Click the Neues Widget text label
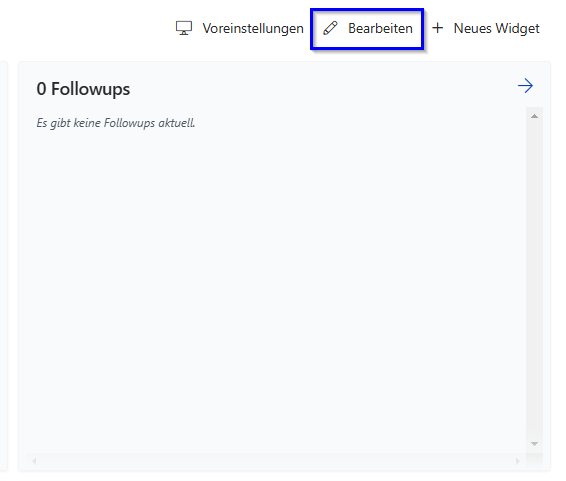 pos(496,29)
